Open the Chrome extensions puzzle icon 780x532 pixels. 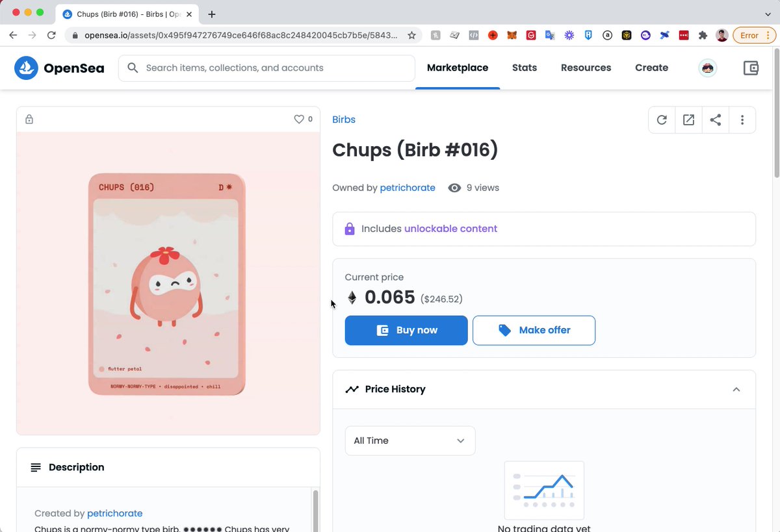click(x=703, y=35)
